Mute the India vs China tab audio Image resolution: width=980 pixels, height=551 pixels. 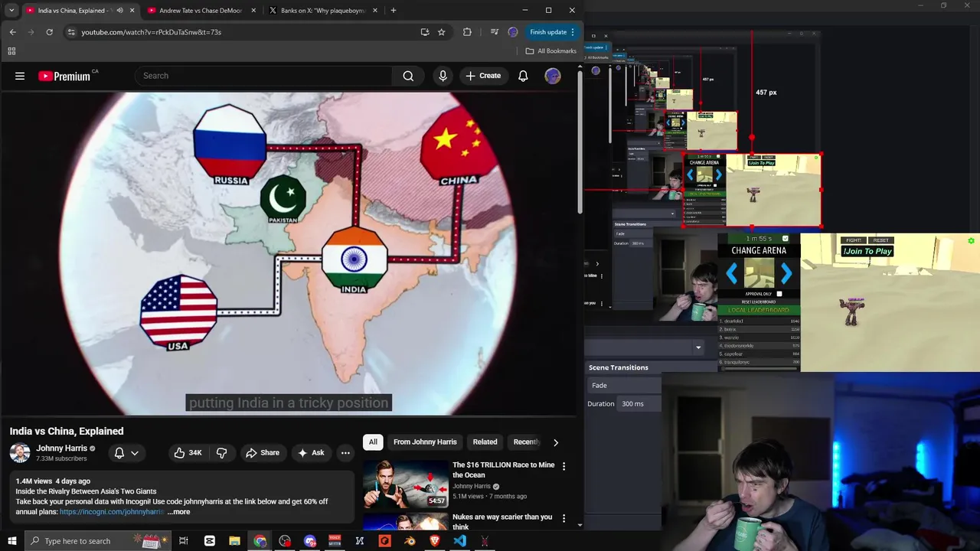coord(119,11)
